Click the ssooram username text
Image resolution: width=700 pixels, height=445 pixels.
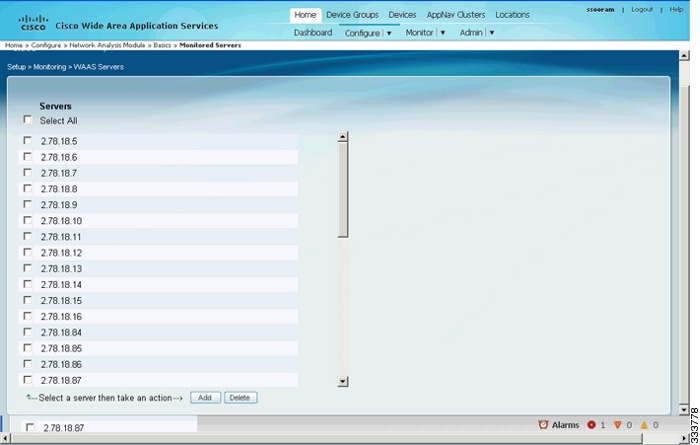(x=600, y=9)
